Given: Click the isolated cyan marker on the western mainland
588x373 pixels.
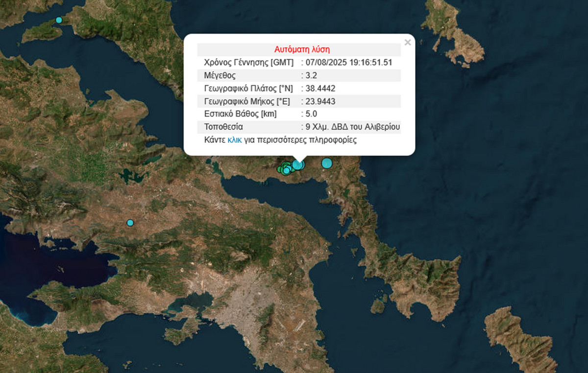Looking at the screenshot, I should (x=130, y=223).
